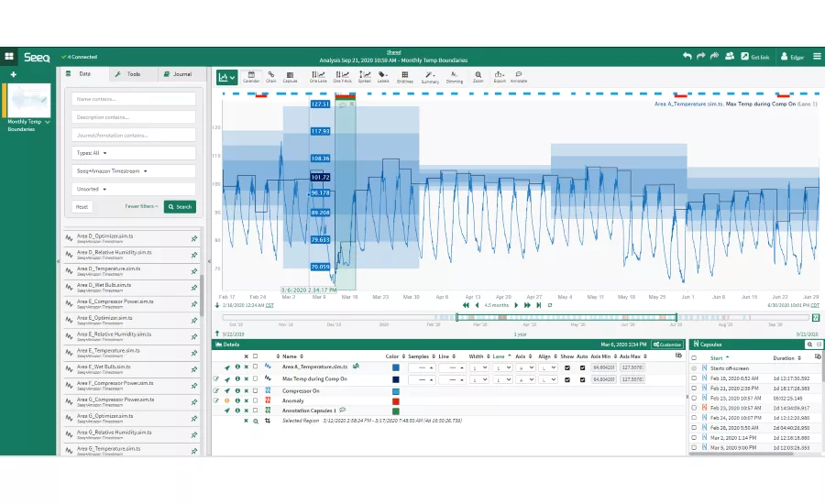Sort capsules by Duration column
The height and width of the screenshot is (504, 825).
pyautogui.click(x=786, y=357)
